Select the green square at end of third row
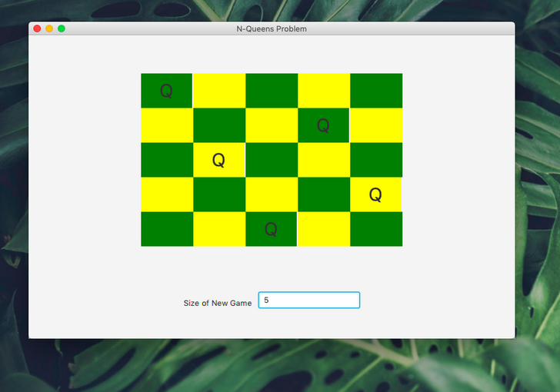 [x=376, y=160]
